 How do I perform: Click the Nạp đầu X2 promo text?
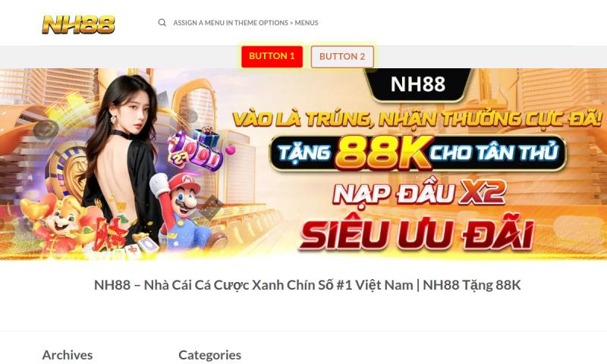click(x=420, y=193)
